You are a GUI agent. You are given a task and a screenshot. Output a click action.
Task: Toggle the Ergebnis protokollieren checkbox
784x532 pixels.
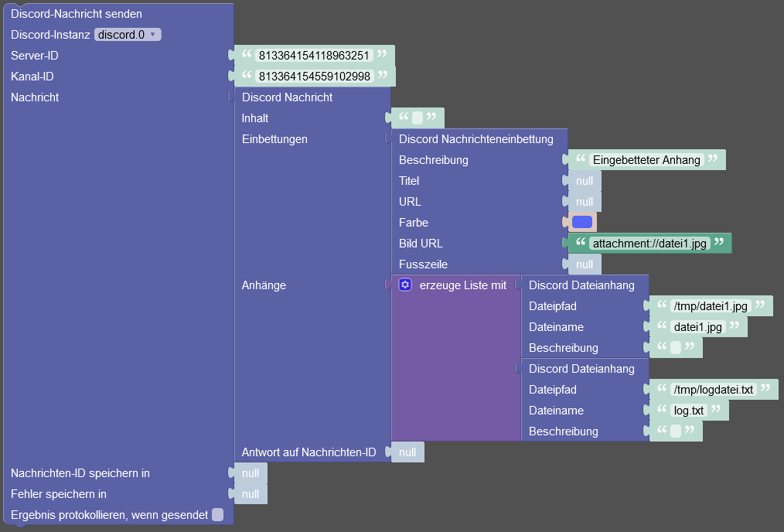(217, 514)
